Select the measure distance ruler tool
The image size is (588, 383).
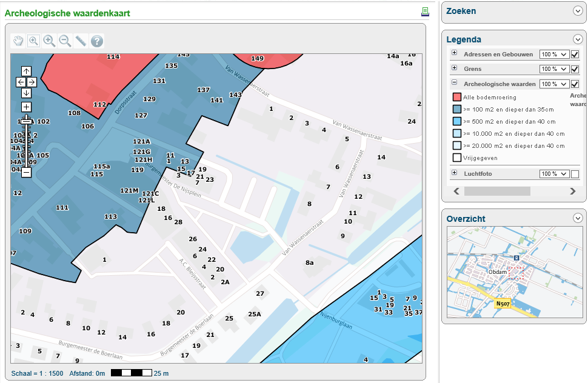[81, 41]
